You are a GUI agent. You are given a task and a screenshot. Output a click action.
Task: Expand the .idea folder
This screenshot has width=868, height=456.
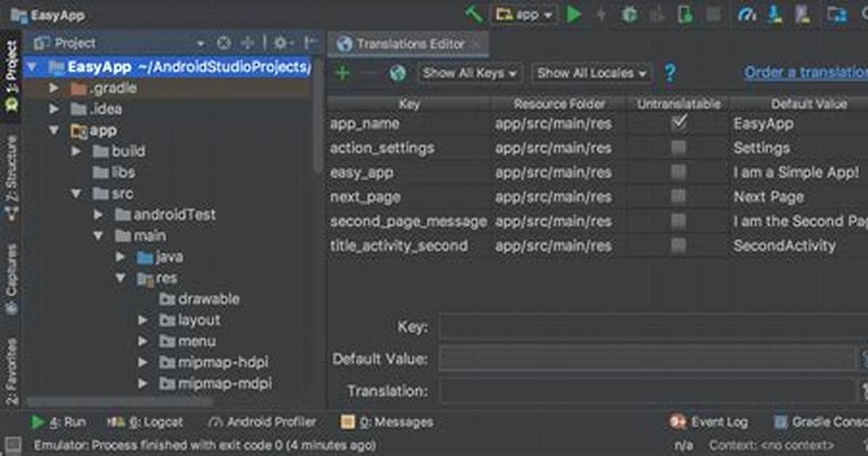[x=54, y=109]
